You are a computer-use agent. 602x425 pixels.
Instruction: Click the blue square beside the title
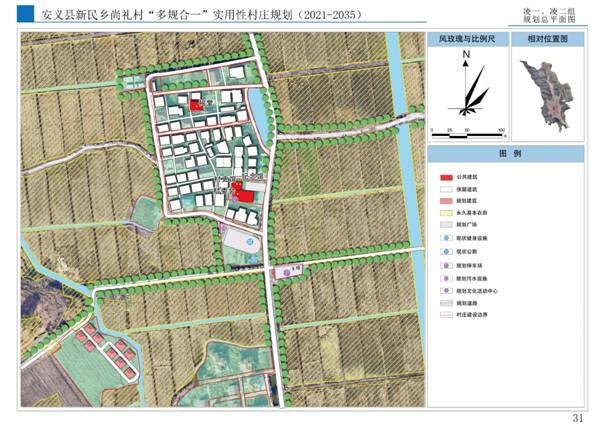(x=25, y=14)
